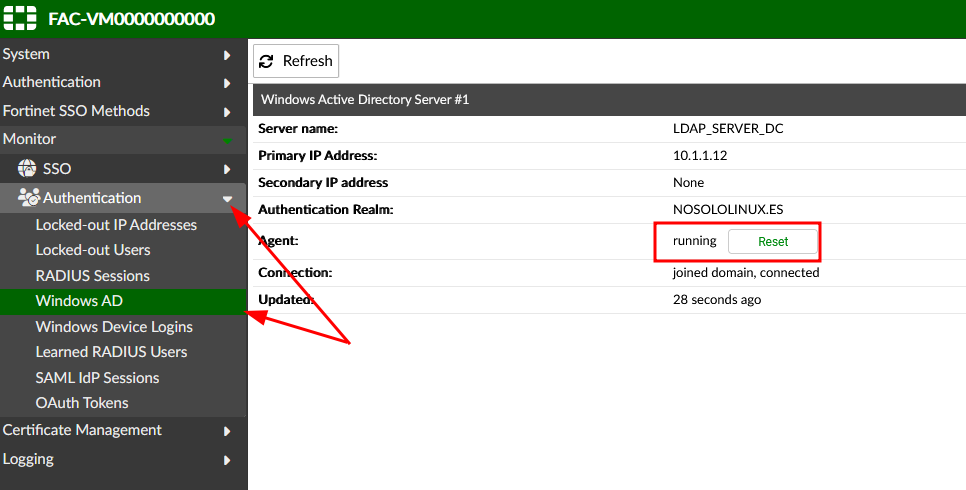Open Learned RADIUS Users page

(x=111, y=352)
